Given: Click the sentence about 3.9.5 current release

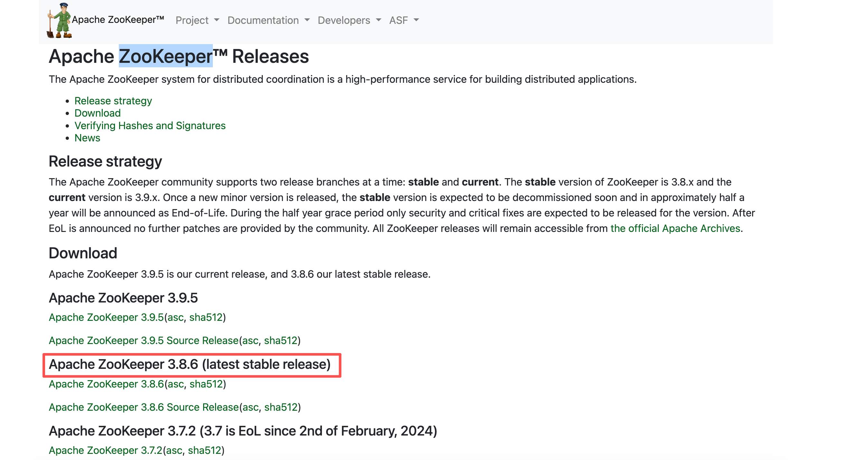Looking at the screenshot, I should click(x=240, y=274).
